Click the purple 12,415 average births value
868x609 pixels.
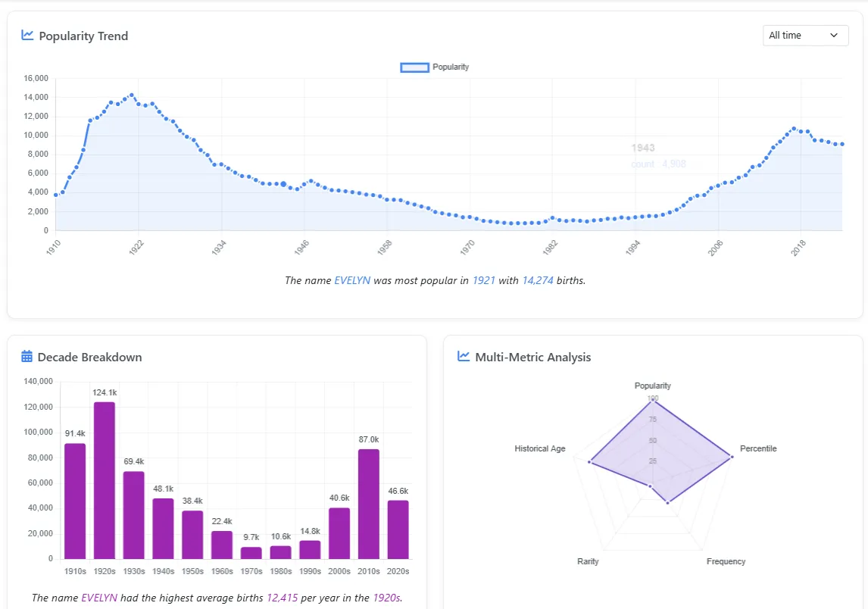tap(282, 598)
